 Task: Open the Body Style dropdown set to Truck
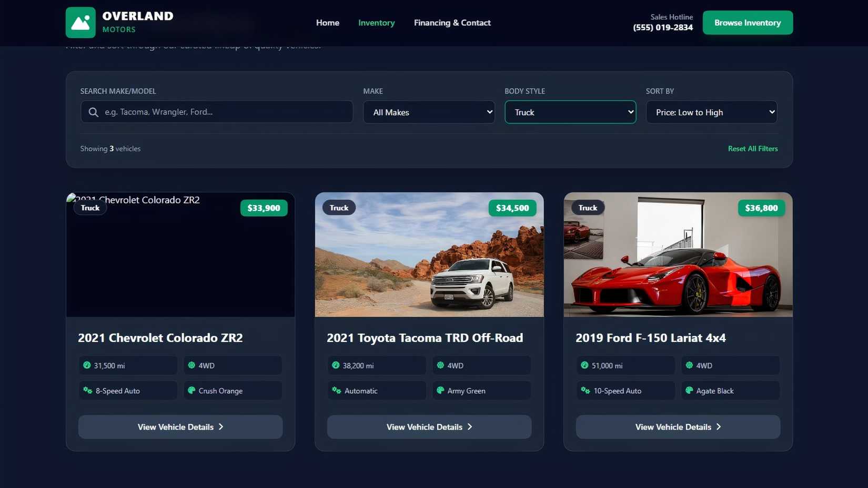pos(570,112)
